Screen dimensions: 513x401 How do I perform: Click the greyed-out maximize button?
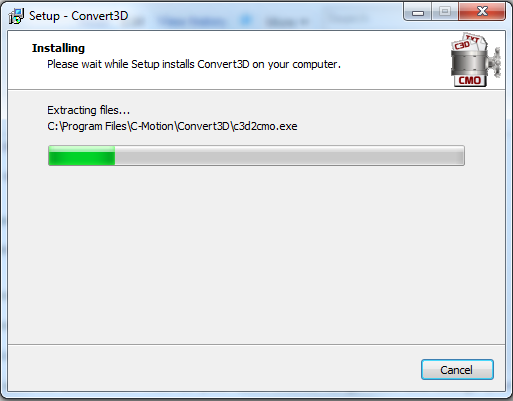445,13
